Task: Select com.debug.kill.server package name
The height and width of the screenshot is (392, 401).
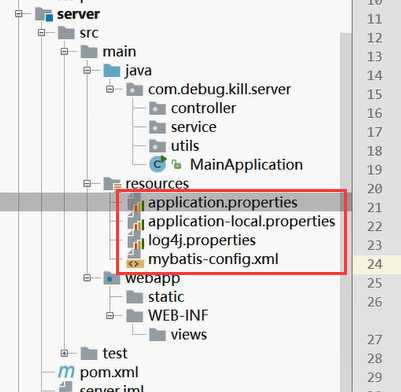Action: click(220, 90)
